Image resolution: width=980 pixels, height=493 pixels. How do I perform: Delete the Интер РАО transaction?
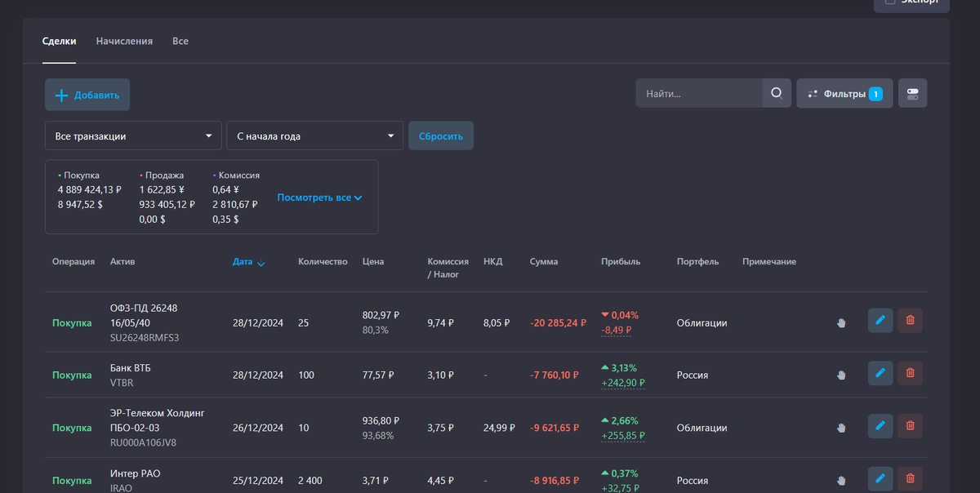tap(911, 478)
